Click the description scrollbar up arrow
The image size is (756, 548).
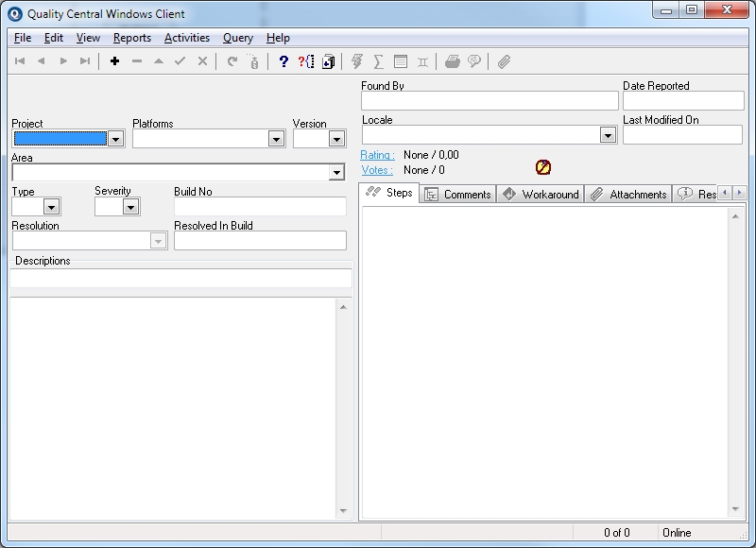(x=343, y=307)
